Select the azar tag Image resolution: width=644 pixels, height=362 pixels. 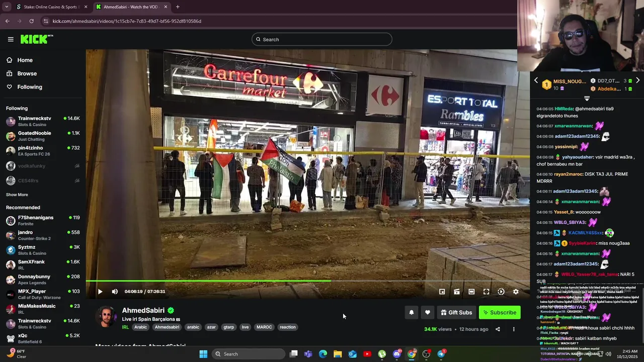211,327
